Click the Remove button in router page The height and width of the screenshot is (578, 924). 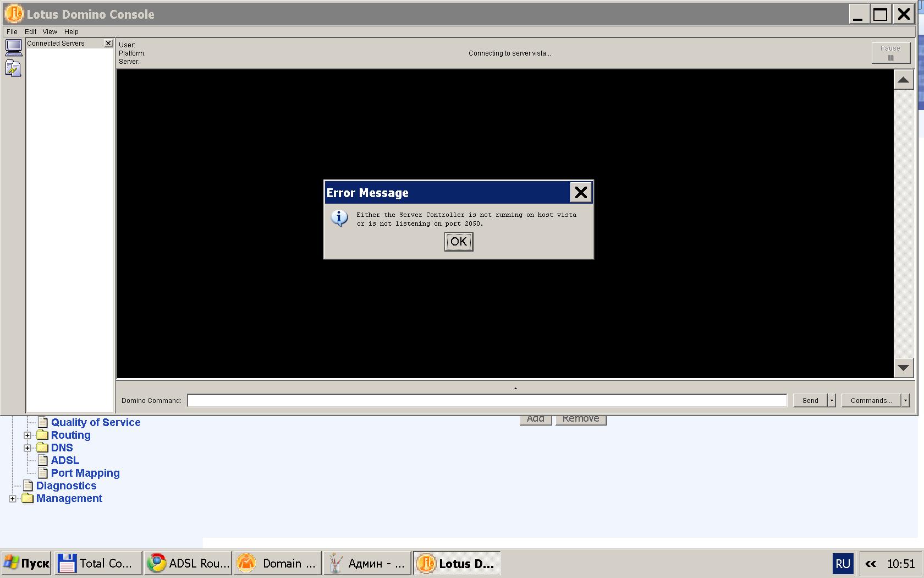581,420
